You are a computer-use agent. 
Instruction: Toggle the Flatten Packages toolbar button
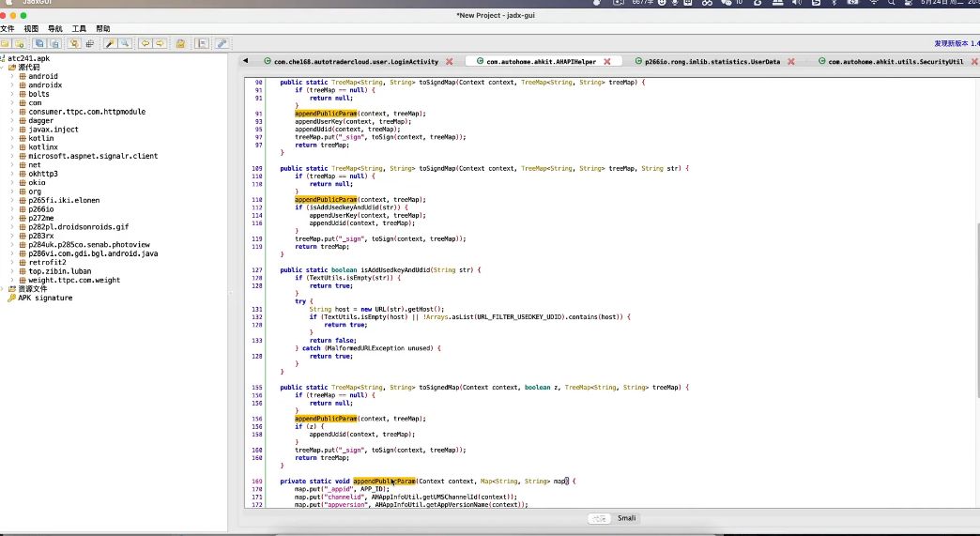(89, 43)
